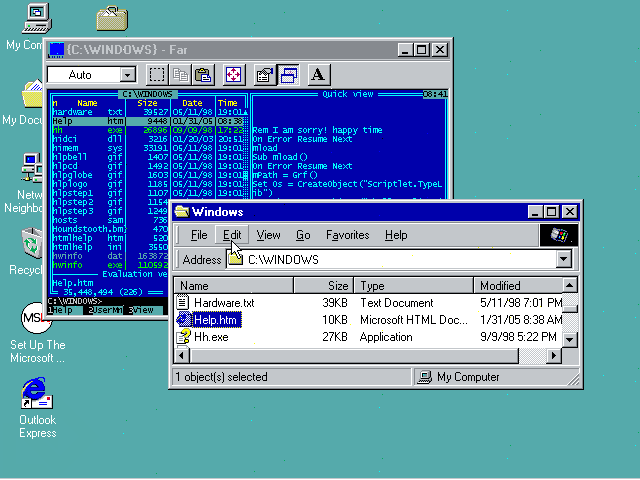
Task: Open View menu in Windows explorer
Action: click(x=268, y=235)
